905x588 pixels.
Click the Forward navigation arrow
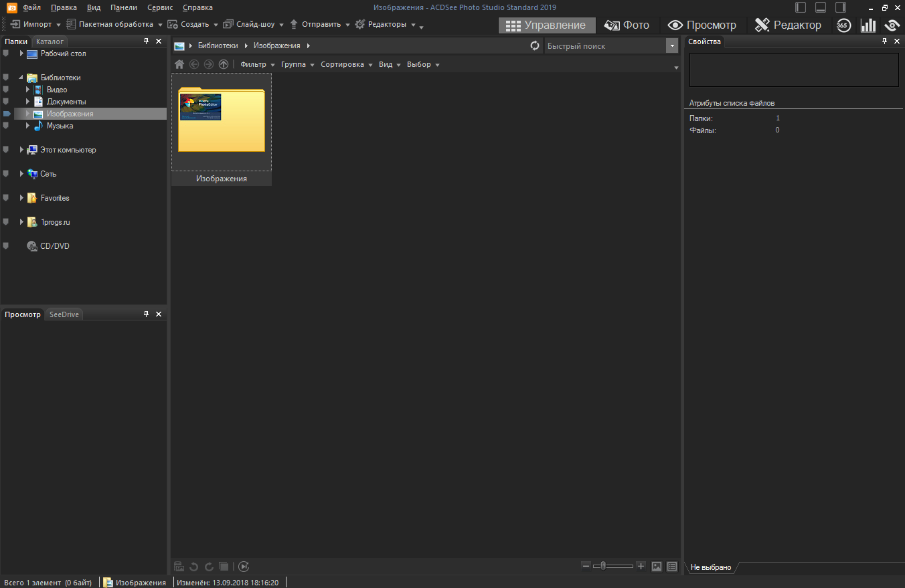pyautogui.click(x=209, y=64)
